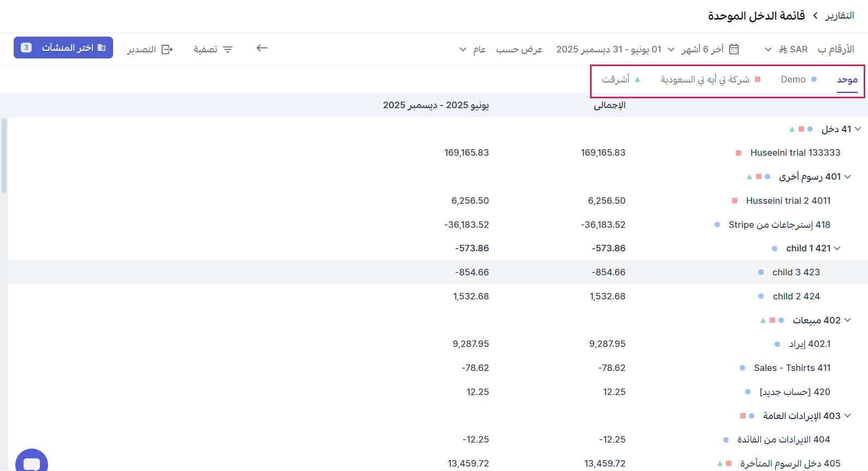Screen dimensions: 868x471
Task: Click the 404 الايرادات من الفائدة account
Action: click(783, 439)
